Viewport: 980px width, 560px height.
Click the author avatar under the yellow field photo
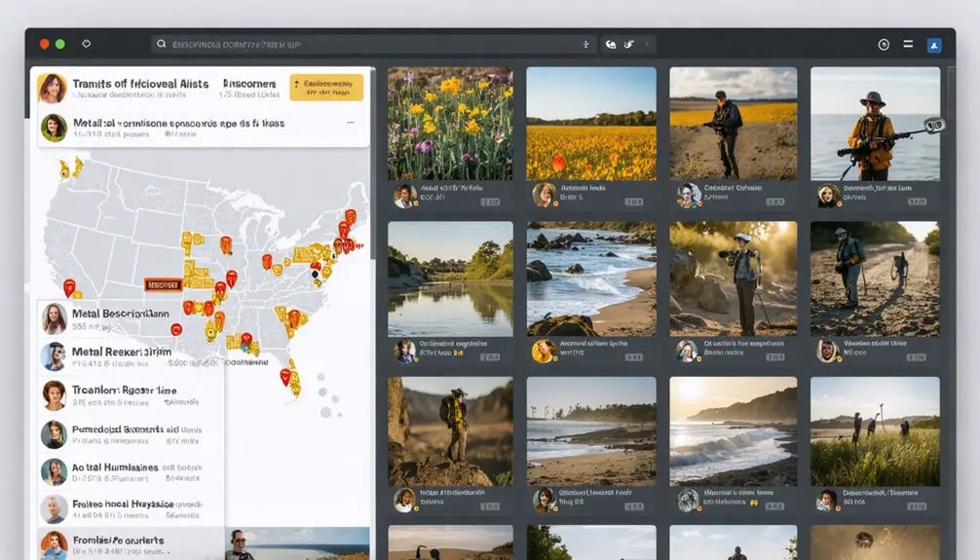pos(544,195)
